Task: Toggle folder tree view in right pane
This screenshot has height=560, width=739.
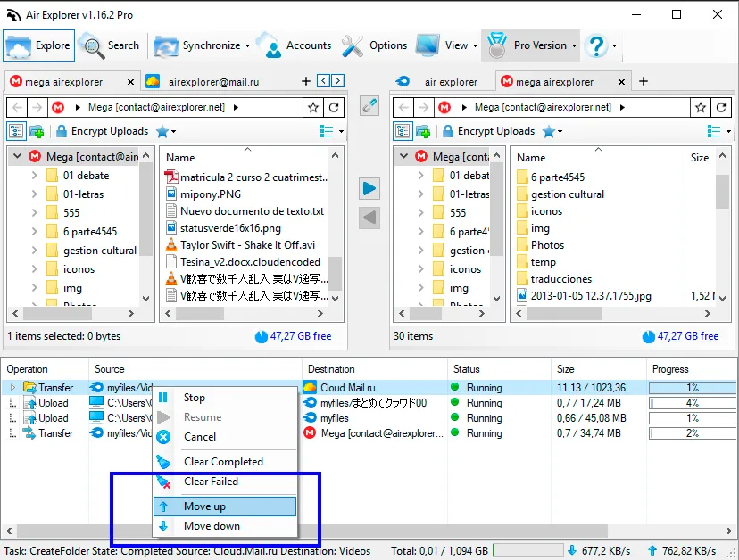Action: 403,131
